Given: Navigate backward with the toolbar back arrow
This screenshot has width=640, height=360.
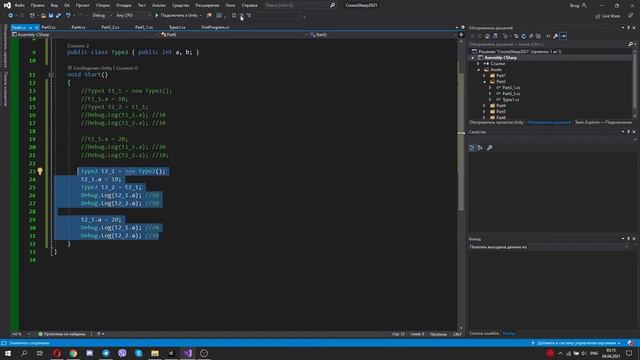Looking at the screenshot, I should click(11, 16).
